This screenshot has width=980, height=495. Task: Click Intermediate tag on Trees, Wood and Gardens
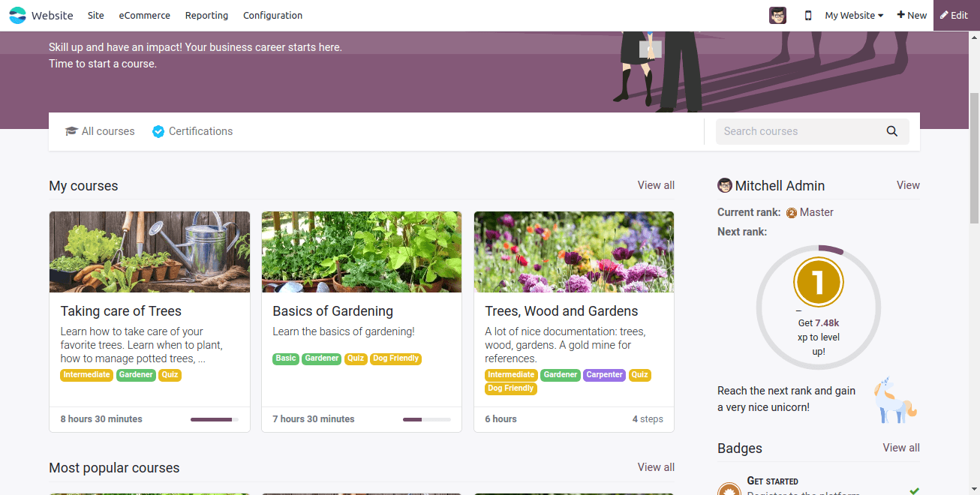coord(511,375)
